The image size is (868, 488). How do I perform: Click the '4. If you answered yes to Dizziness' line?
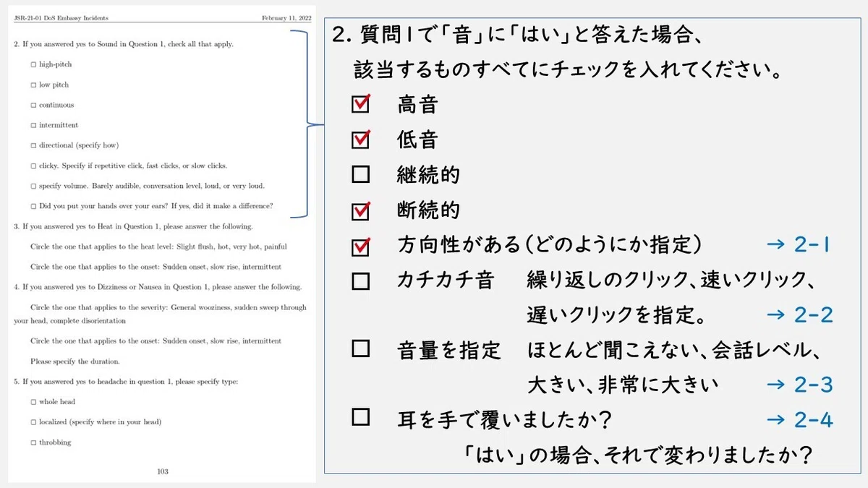[x=158, y=287]
